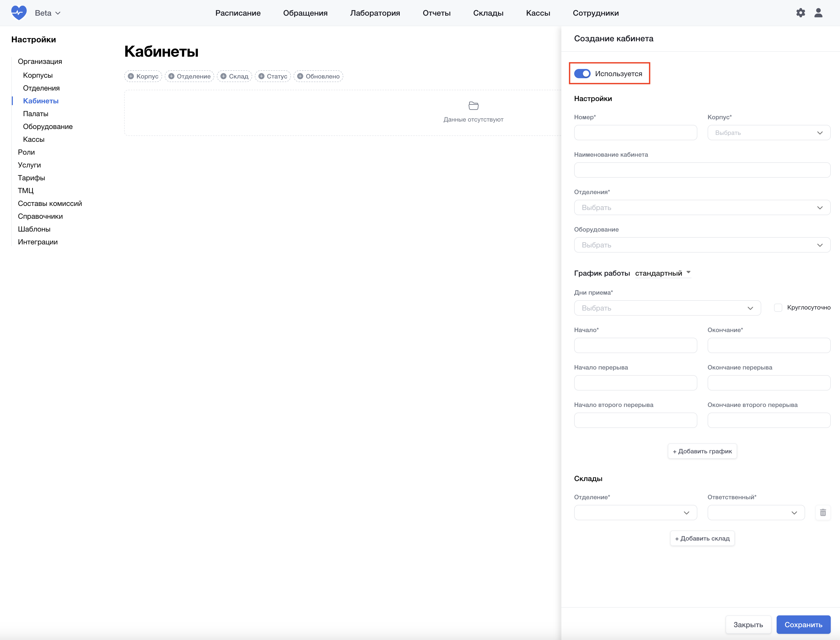Expand the Корпус dropdown
The image size is (840, 640).
coord(768,133)
